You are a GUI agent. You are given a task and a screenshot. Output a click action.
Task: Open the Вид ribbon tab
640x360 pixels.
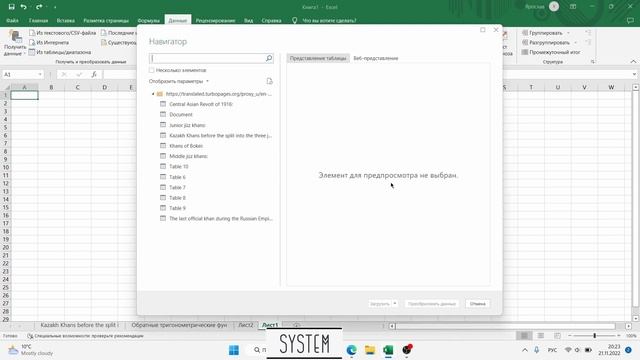pos(249,20)
